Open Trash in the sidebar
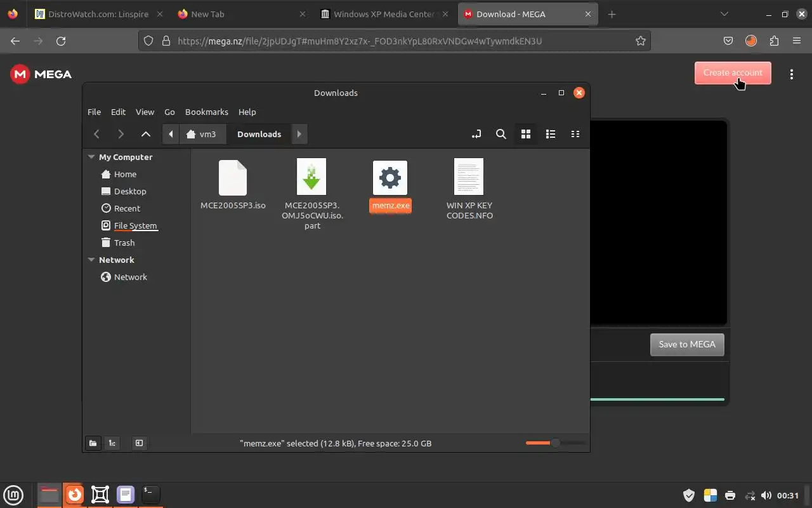The height and width of the screenshot is (508, 812). tap(124, 243)
